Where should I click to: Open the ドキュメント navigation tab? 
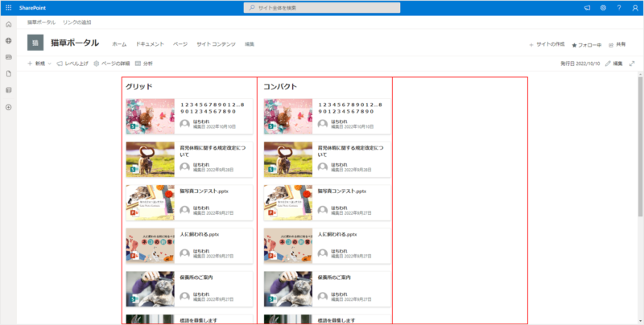click(x=150, y=43)
